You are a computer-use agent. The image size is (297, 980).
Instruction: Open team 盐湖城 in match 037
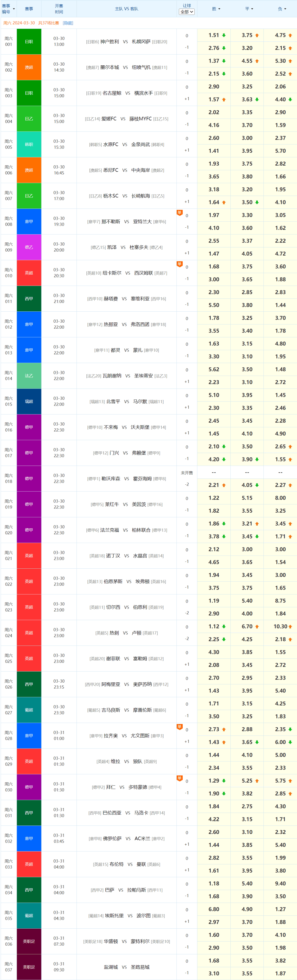(x=111, y=967)
